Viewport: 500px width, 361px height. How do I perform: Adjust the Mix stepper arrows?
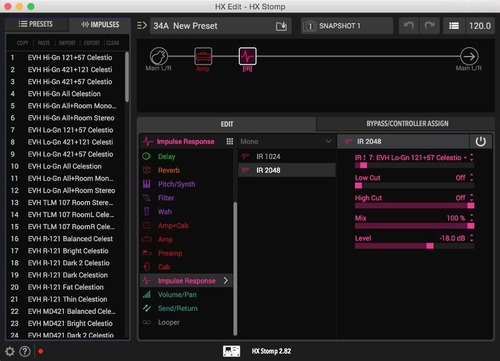point(472,218)
